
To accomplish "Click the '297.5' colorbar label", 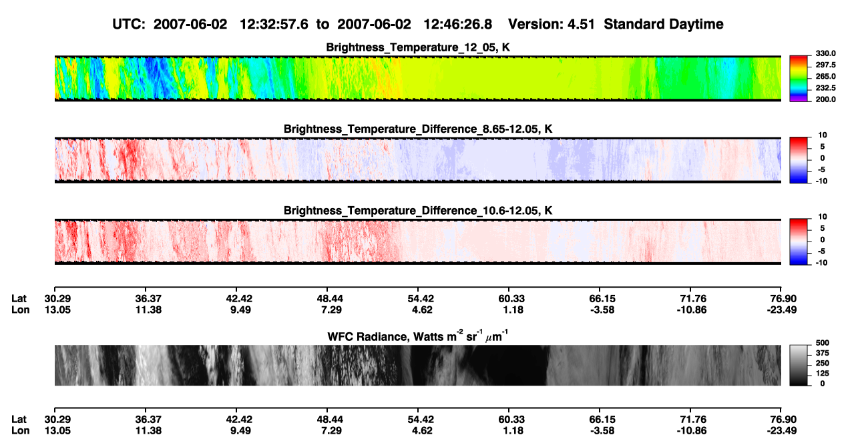I will tap(825, 65).
